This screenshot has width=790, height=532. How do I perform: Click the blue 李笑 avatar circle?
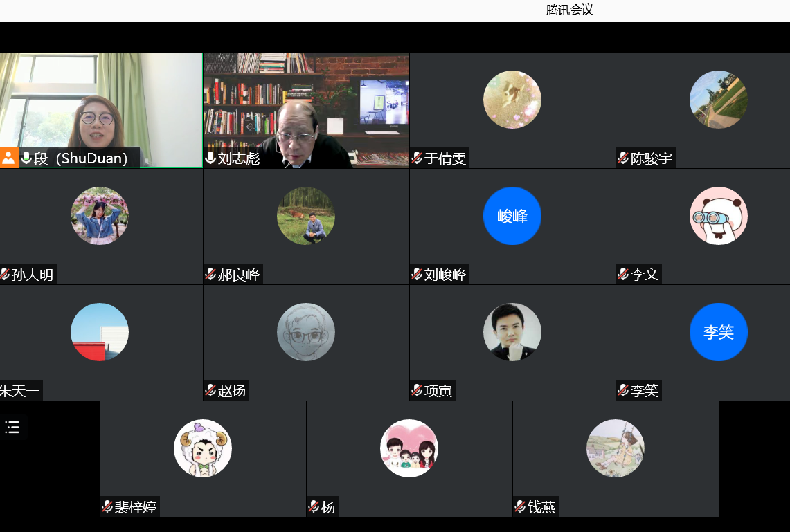719,332
